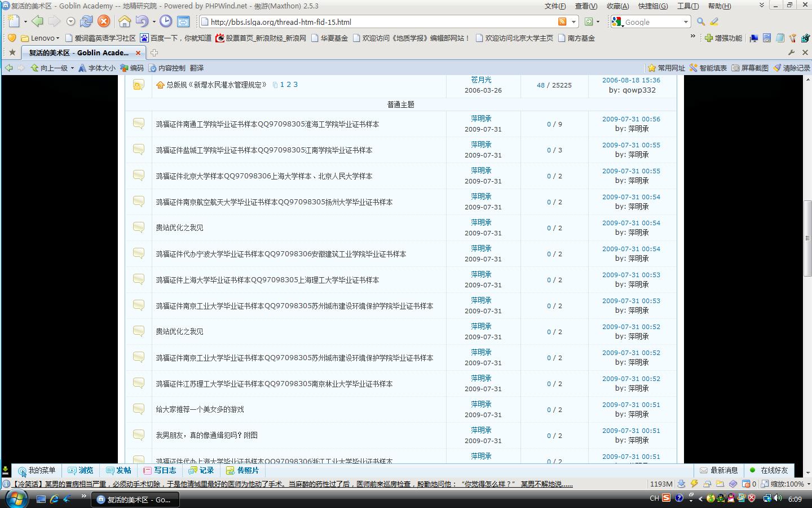Click the info icon beside the joke ticker

(6, 484)
